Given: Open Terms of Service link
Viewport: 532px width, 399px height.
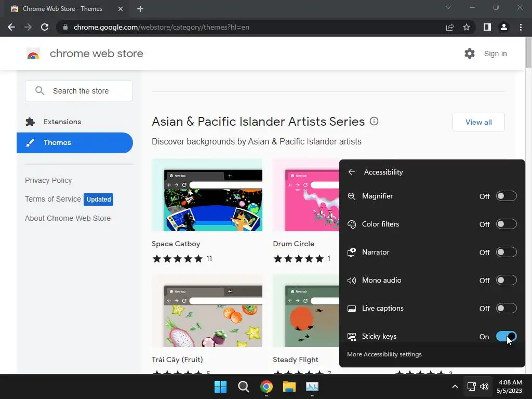Looking at the screenshot, I should (53, 199).
